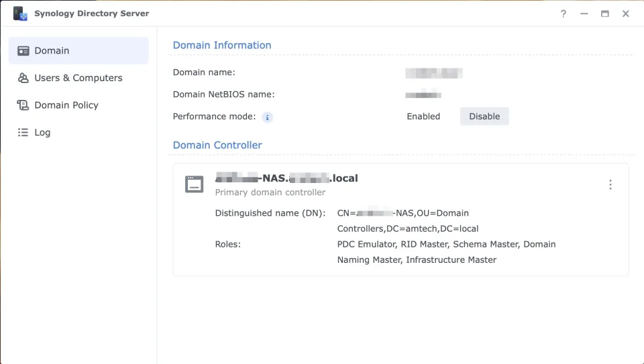
Task: Click the Domain Information heading
Action: tap(222, 45)
